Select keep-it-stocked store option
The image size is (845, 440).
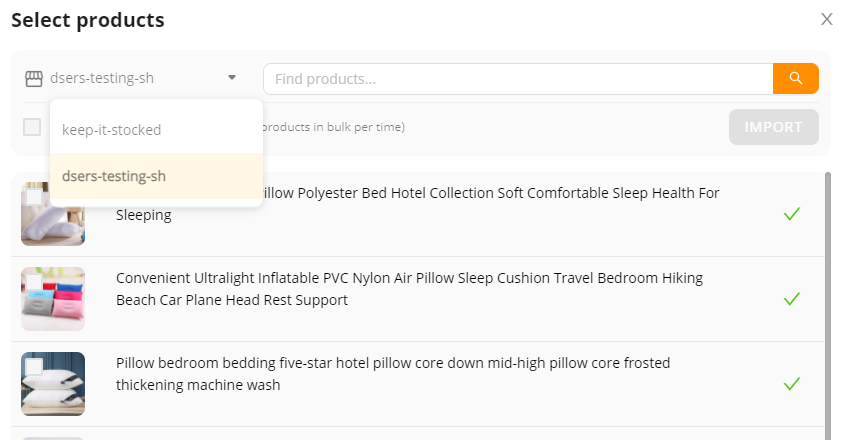tap(156, 130)
